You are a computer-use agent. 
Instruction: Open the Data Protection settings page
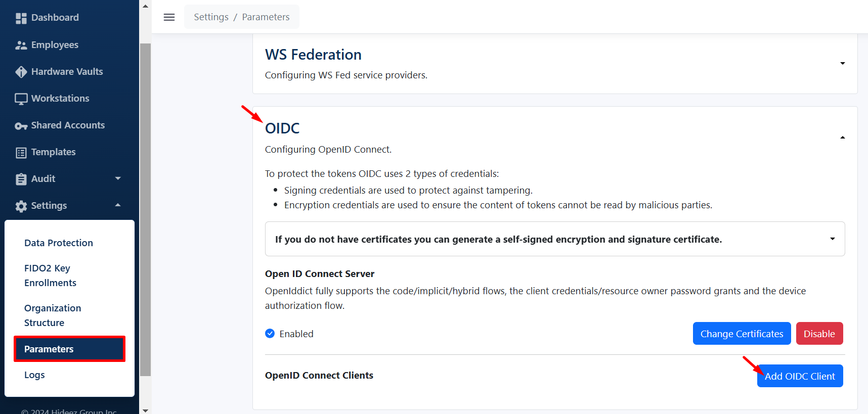[x=59, y=243]
